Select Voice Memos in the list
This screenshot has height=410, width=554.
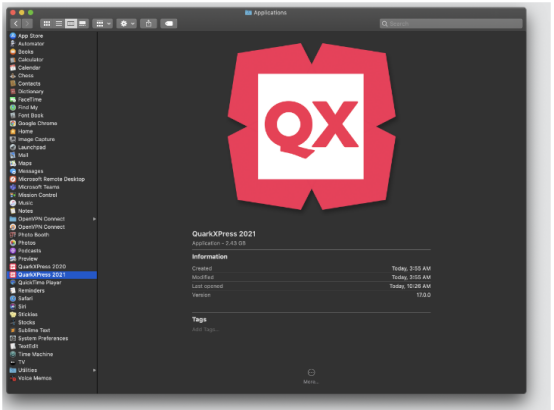coord(52,378)
